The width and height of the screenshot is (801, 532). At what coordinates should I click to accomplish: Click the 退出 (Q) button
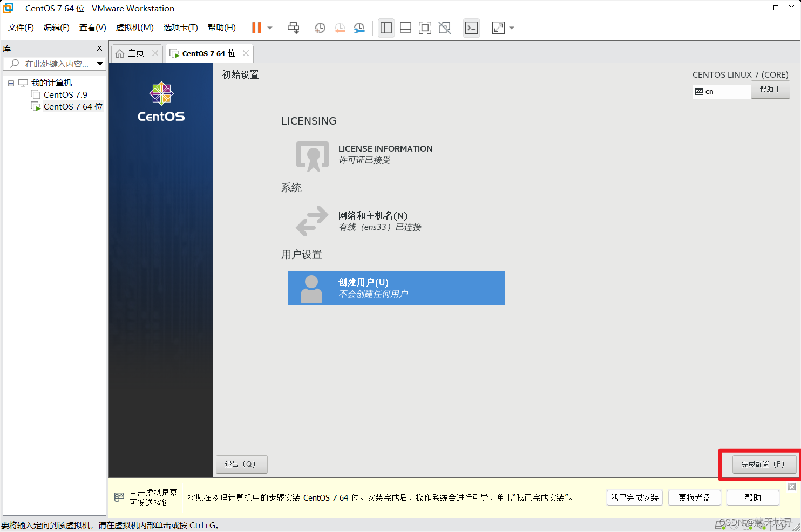coord(241,464)
